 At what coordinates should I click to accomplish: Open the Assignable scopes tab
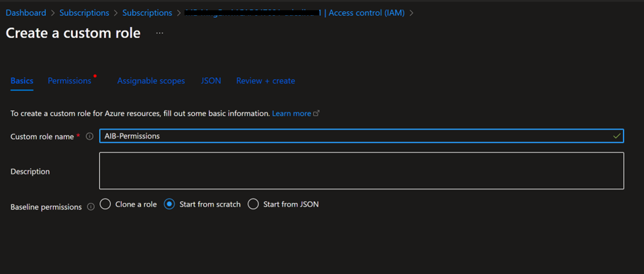click(x=151, y=81)
